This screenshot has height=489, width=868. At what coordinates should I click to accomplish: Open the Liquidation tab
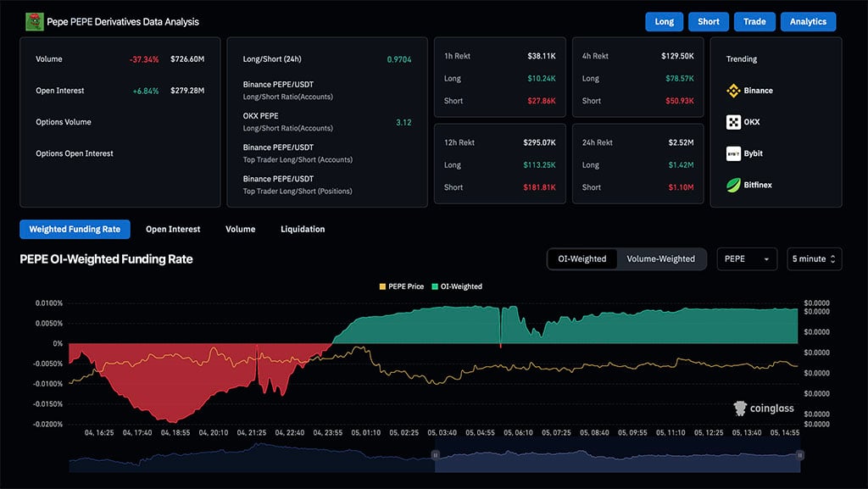click(x=302, y=229)
